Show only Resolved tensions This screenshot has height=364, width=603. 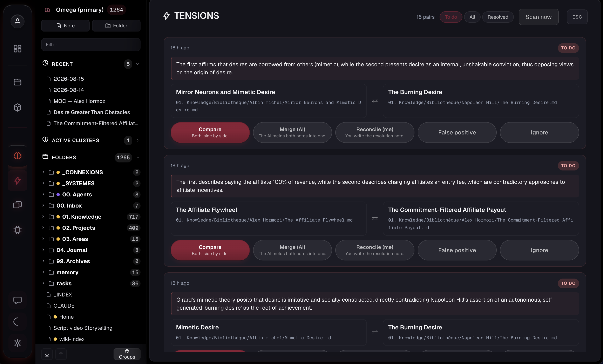(x=498, y=17)
